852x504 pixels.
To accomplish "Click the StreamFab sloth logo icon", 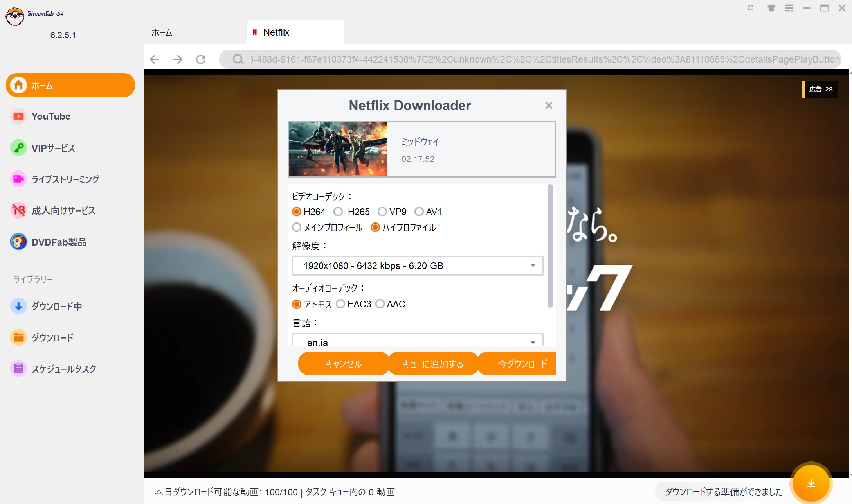I will click(x=15, y=16).
